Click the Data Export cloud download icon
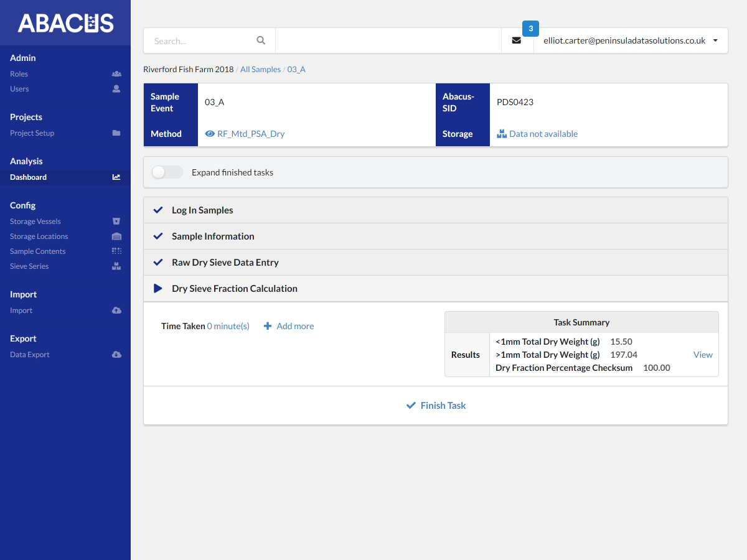The width and height of the screenshot is (747, 560). 116,355
